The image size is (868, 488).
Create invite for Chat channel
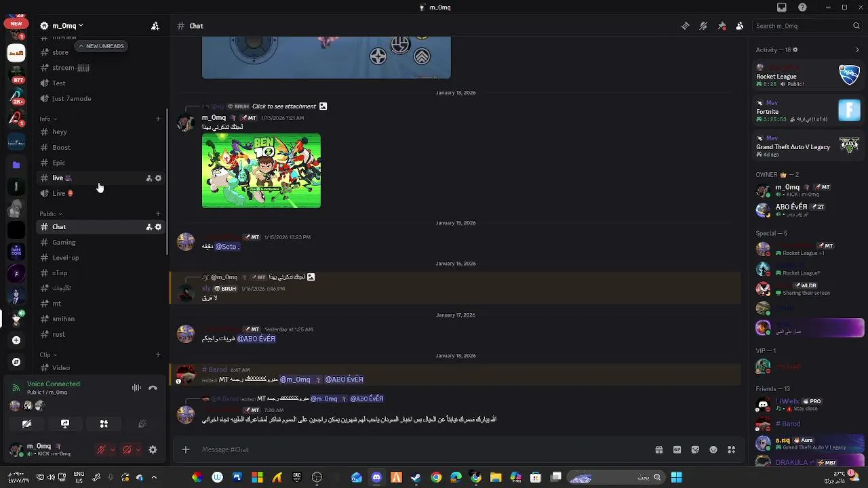[x=149, y=227]
